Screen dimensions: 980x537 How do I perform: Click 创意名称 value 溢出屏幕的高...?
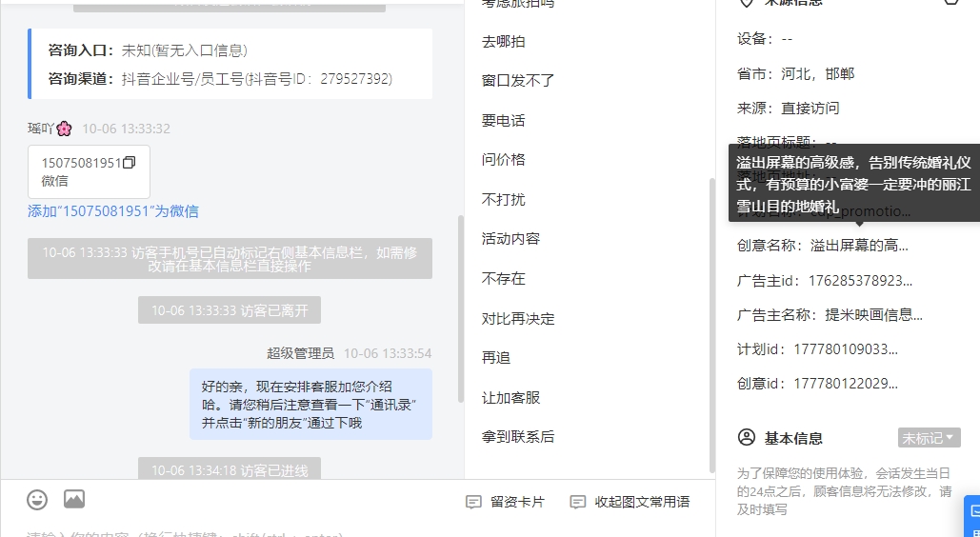(x=859, y=246)
